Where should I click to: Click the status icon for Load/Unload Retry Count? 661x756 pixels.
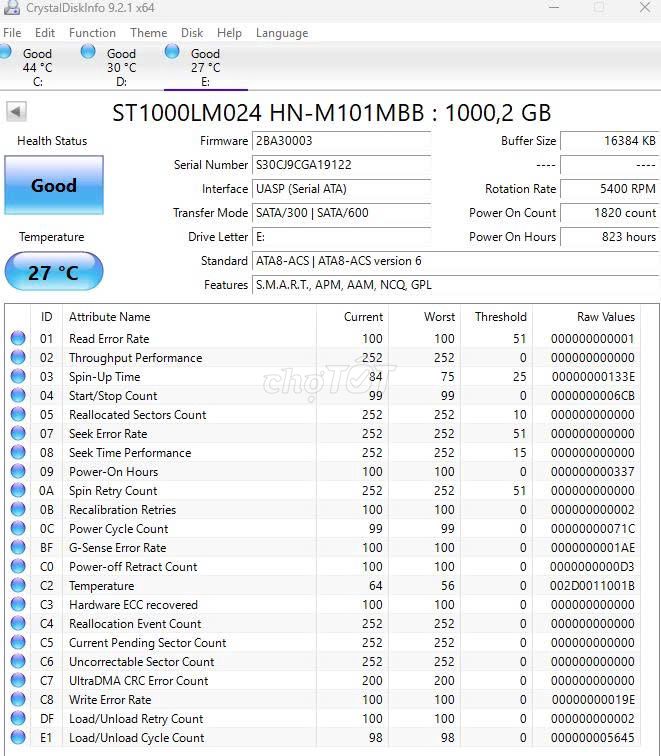[x=18, y=718]
